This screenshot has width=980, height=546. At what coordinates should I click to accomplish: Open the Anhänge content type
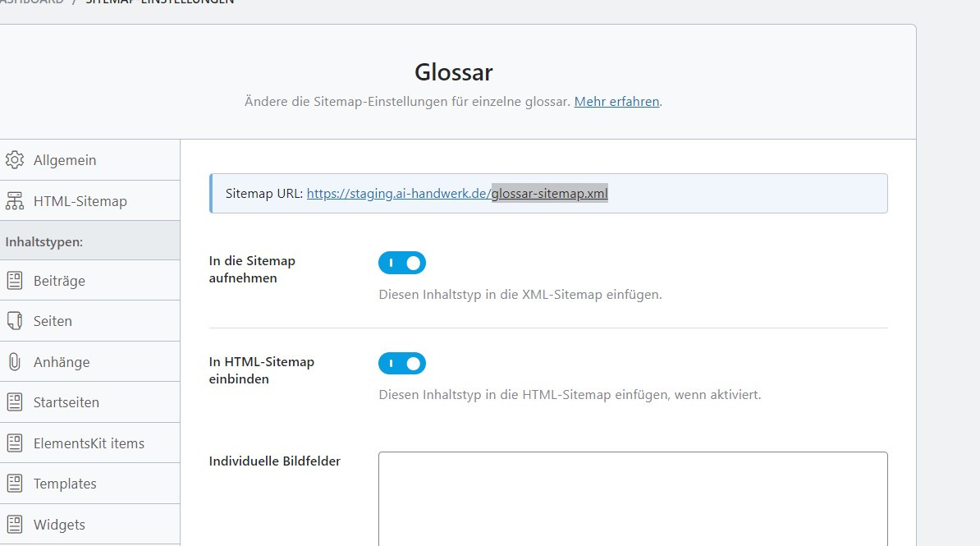click(62, 362)
